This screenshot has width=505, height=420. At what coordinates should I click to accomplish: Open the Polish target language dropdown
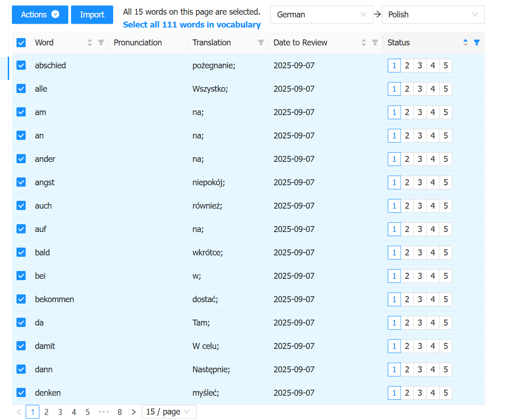(433, 15)
